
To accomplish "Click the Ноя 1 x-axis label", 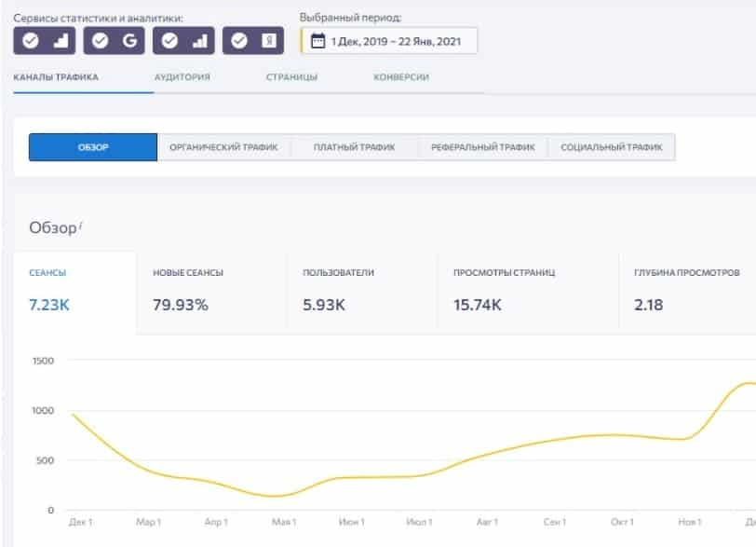I will (690, 522).
